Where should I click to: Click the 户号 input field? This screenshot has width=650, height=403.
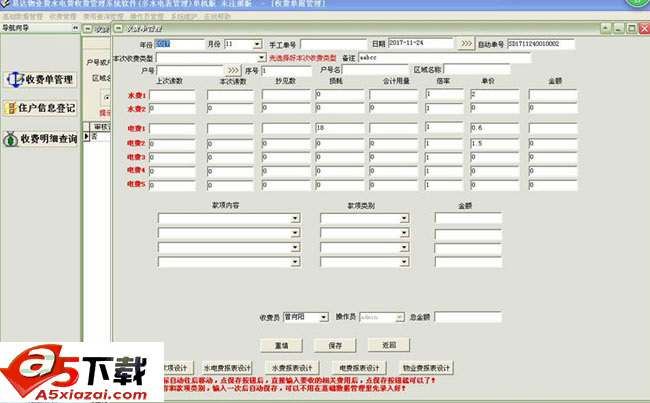pos(190,70)
